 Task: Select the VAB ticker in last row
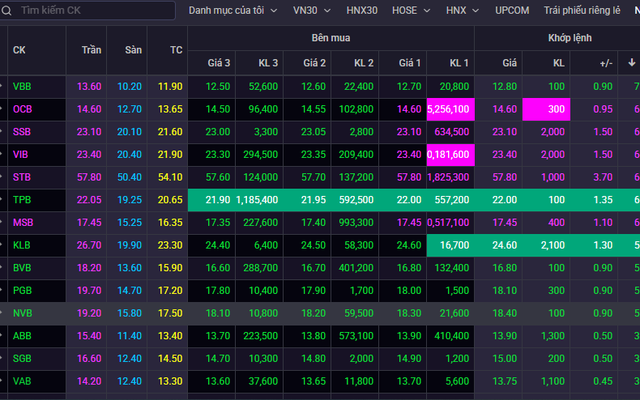click(x=22, y=381)
